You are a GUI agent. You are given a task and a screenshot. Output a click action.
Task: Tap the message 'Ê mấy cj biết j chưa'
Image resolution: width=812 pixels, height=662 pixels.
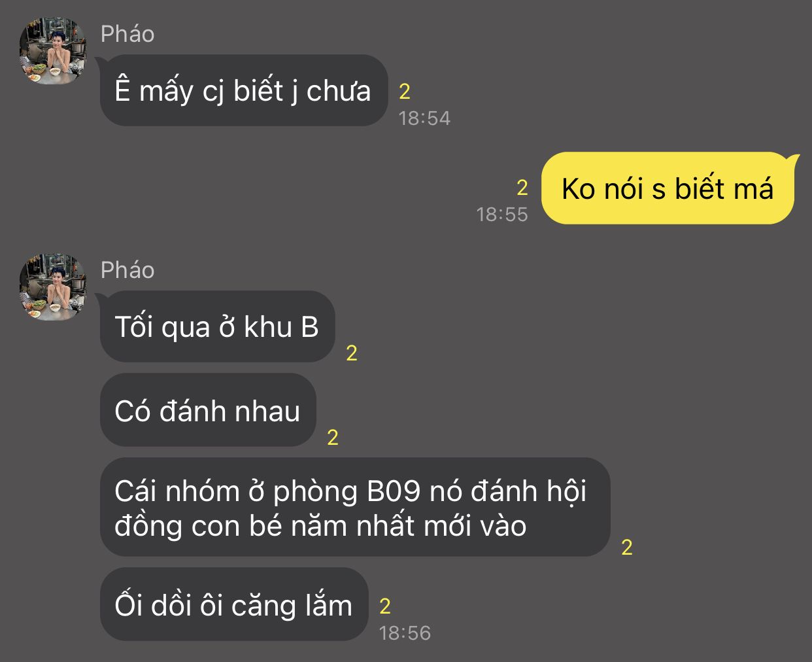243,90
